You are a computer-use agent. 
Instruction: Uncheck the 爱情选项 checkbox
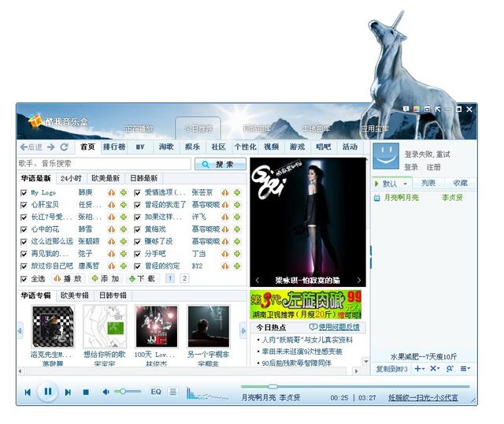click(137, 193)
